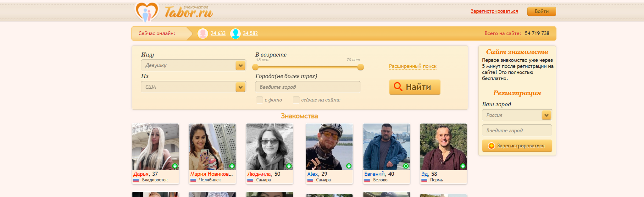Viewport: 644px width, 197px height.
Task: Click the 24 633 women online link
Action: pyautogui.click(x=218, y=33)
